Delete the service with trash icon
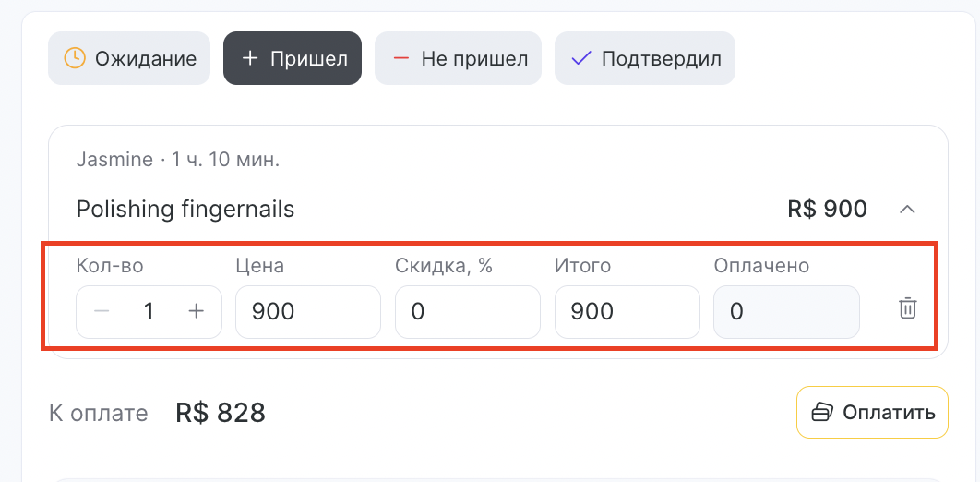 coord(907,308)
